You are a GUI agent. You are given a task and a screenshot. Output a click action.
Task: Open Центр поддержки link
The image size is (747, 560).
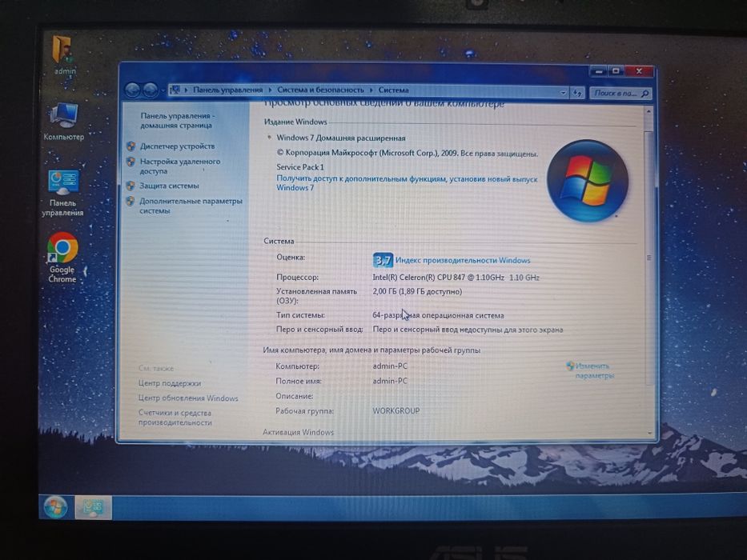click(x=170, y=383)
